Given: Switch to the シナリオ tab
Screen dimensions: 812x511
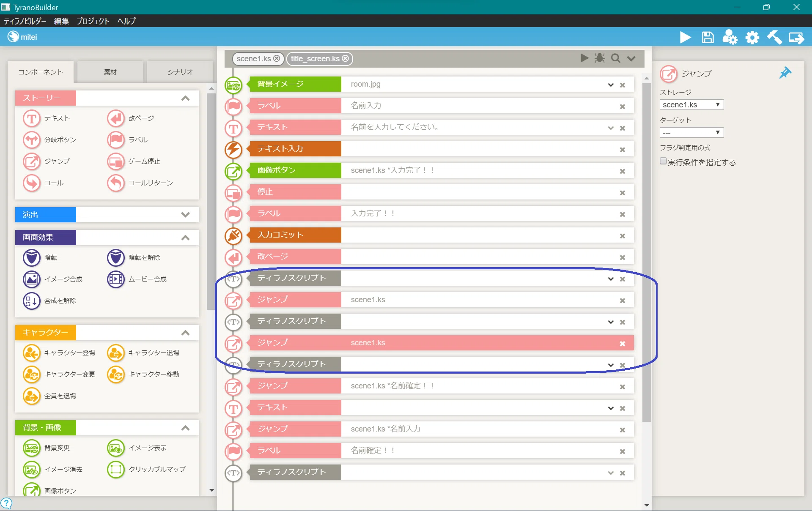Looking at the screenshot, I should tap(180, 72).
